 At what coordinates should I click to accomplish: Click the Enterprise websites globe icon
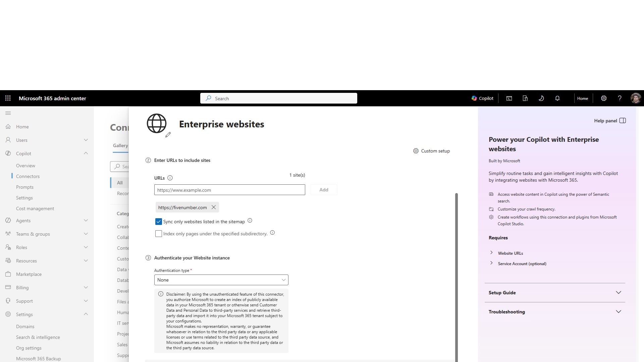coord(157,123)
